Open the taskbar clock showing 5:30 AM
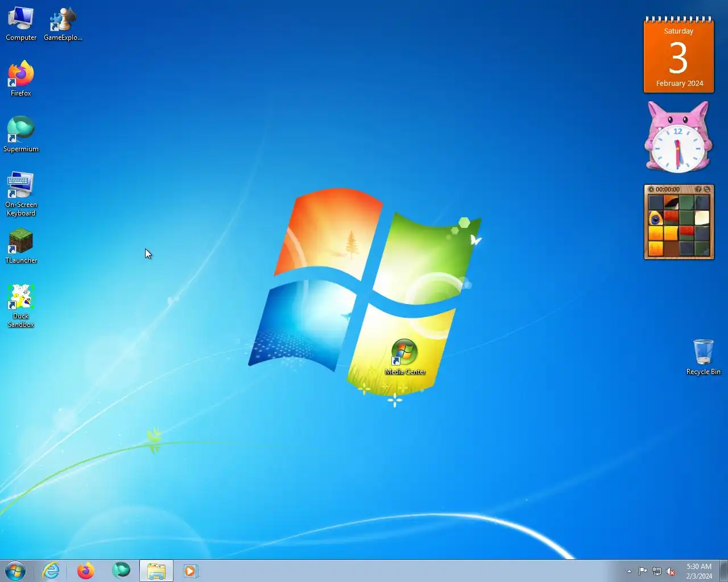The height and width of the screenshot is (582, 728). point(699,571)
